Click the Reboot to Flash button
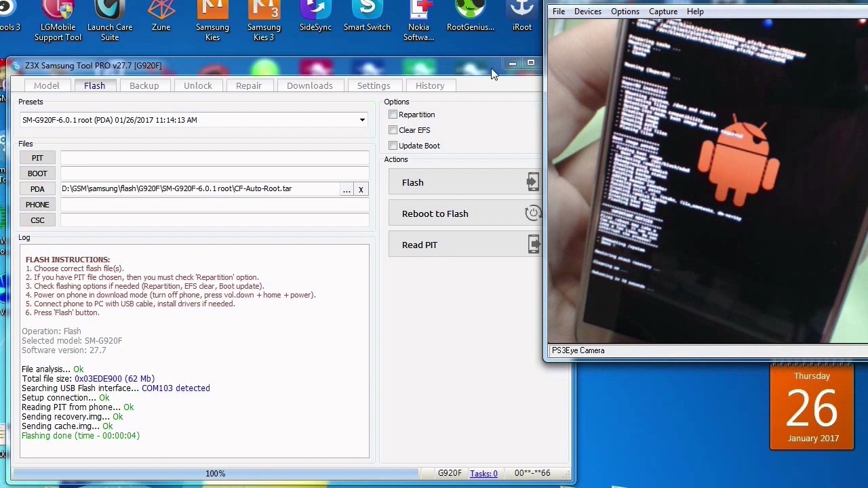This screenshot has width=868, height=488. pos(465,213)
